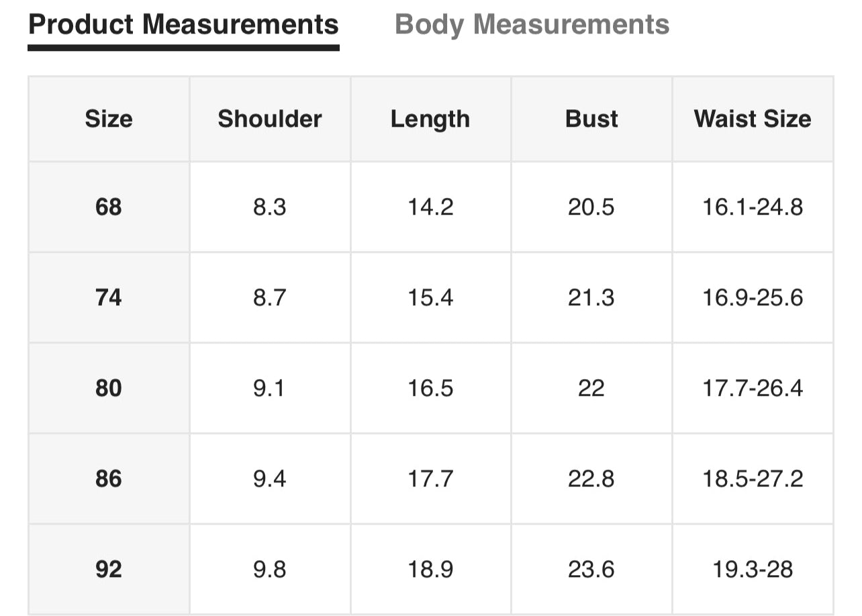Switch to the Body Measurements tab

[x=532, y=25]
